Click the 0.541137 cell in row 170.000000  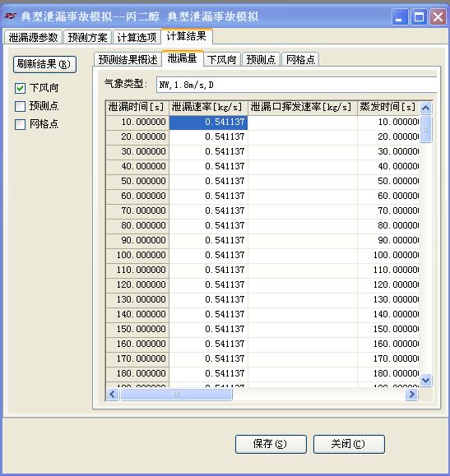[x=208, y=359]
